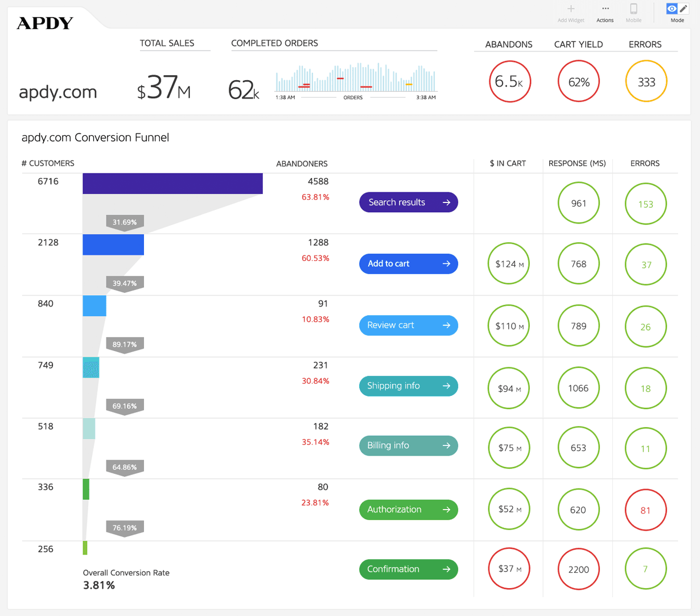Click the 31.69% conversion arrow label

point(125,222)
